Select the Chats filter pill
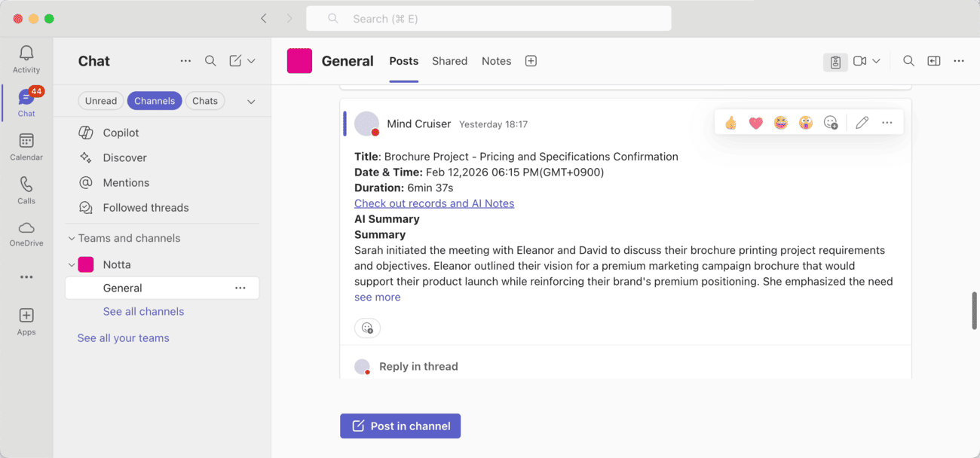The width and height of the screenshot is (980, 458). (205, 101)
